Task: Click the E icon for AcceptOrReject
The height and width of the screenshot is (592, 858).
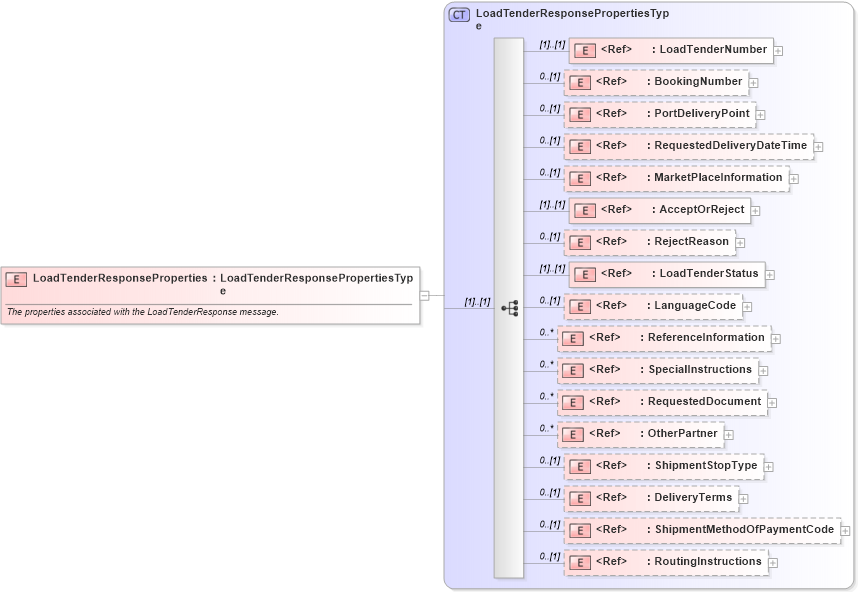Action: [x=585, y=210]
